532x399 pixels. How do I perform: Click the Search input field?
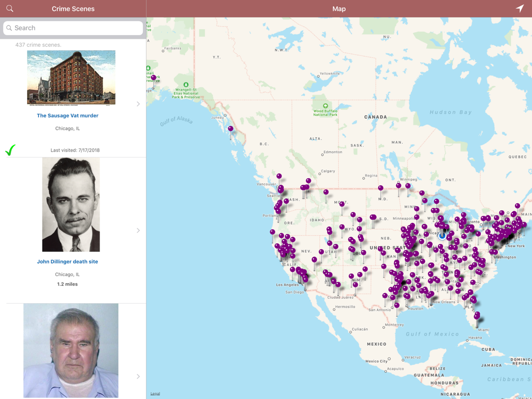73,28
